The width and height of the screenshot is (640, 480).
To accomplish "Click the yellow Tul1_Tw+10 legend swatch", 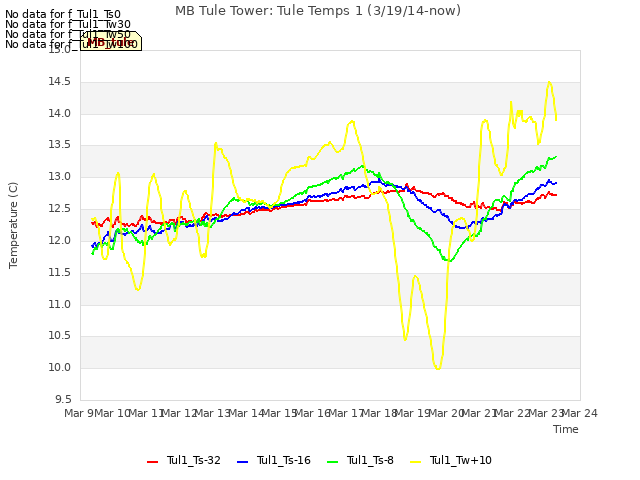I will tap(415, 462).
